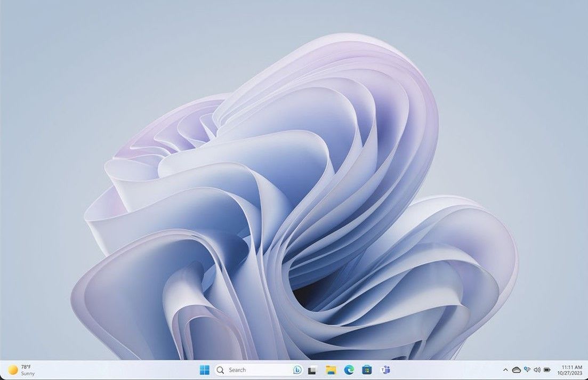Click the taskbar Search box
The image size is (588, 380).
point(259,370)
